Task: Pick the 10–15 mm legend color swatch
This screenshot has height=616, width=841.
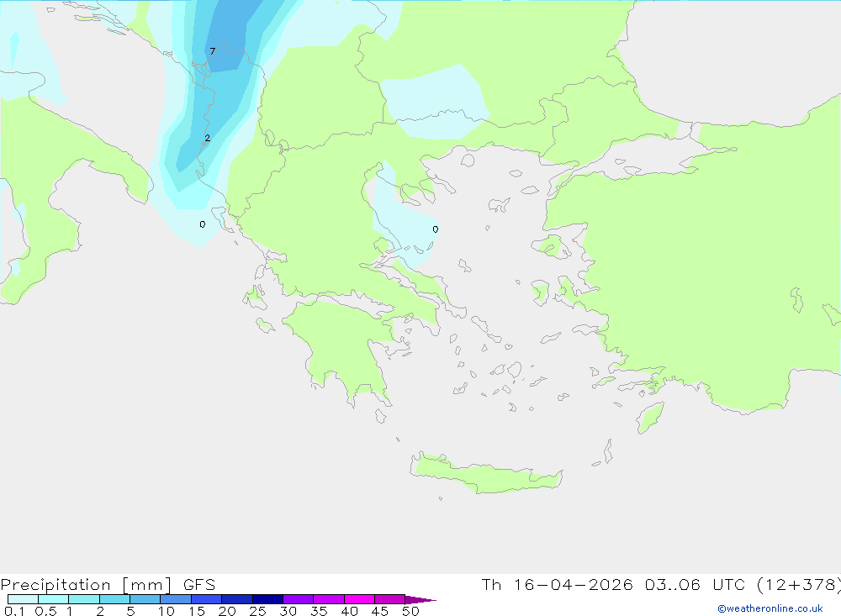Action: [x=176, y=599]
